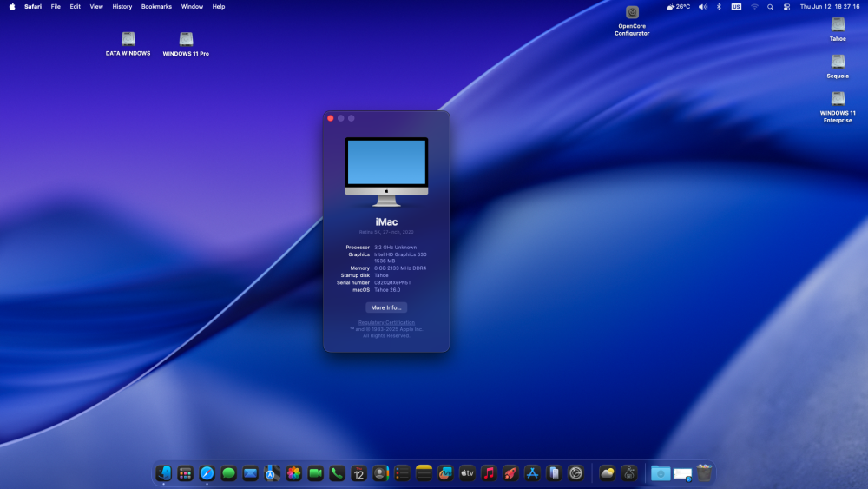This screenshot has height=489, width=868.
Task: Click the "8 GB 2133 MHz DDR4" memory value
Action: pyautogui.click(x=400, y=268)
